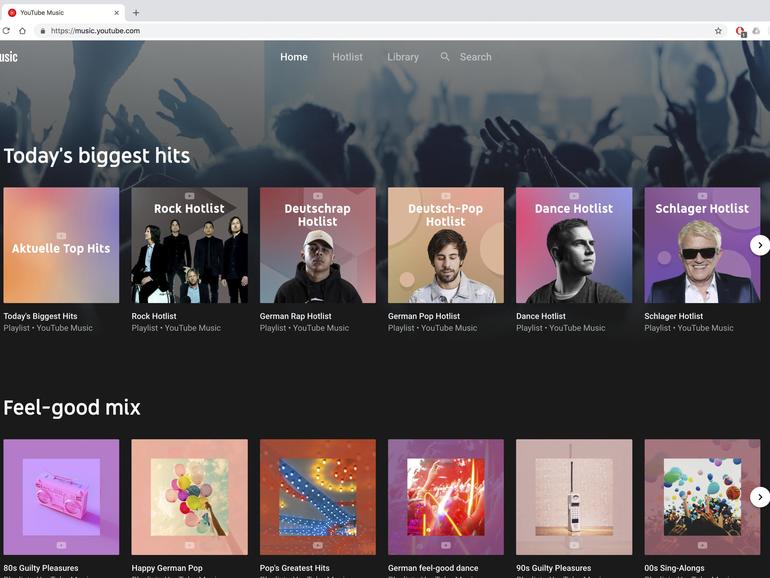Click the Music logo at top left
This screenshot has width=770, height=578.
pyautogui.click(x=8, y=57)
